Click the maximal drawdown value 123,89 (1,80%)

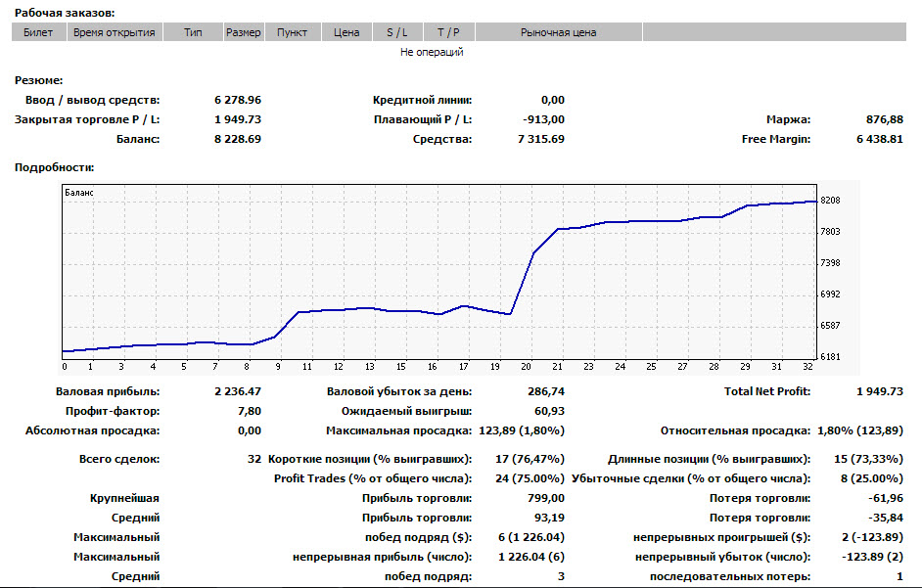tap(522, 430)
